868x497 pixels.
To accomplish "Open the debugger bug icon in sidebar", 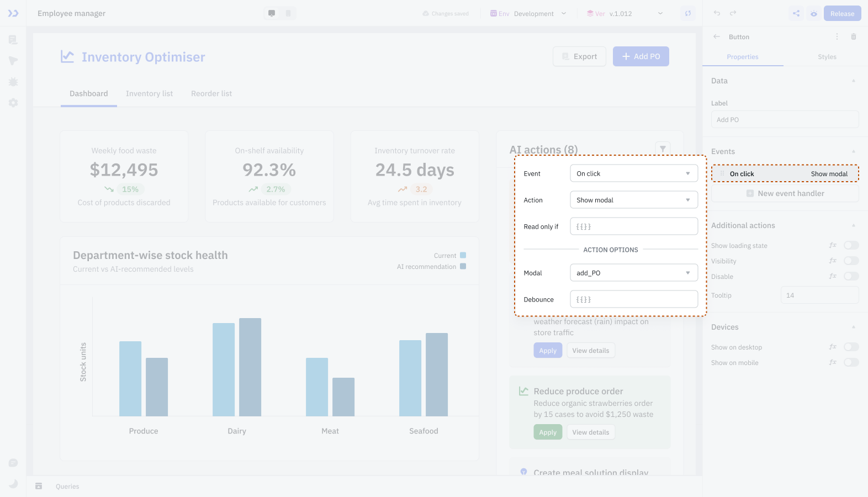I will [x=13, y=82].
